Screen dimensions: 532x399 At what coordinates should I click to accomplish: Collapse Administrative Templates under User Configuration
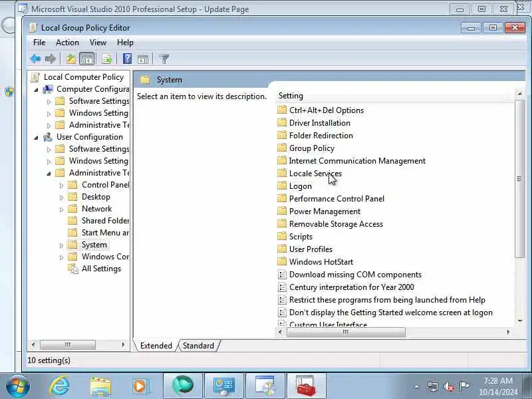point(49,174)
